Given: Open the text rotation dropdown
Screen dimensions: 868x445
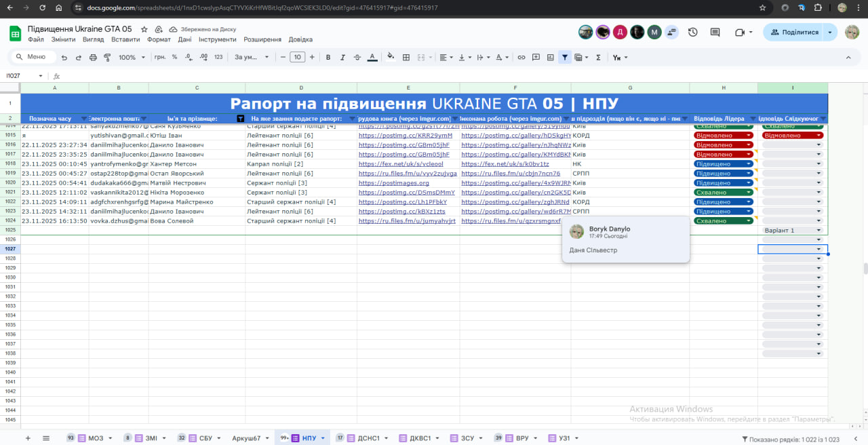Looking at the screenshot, I should coord(502,58).
